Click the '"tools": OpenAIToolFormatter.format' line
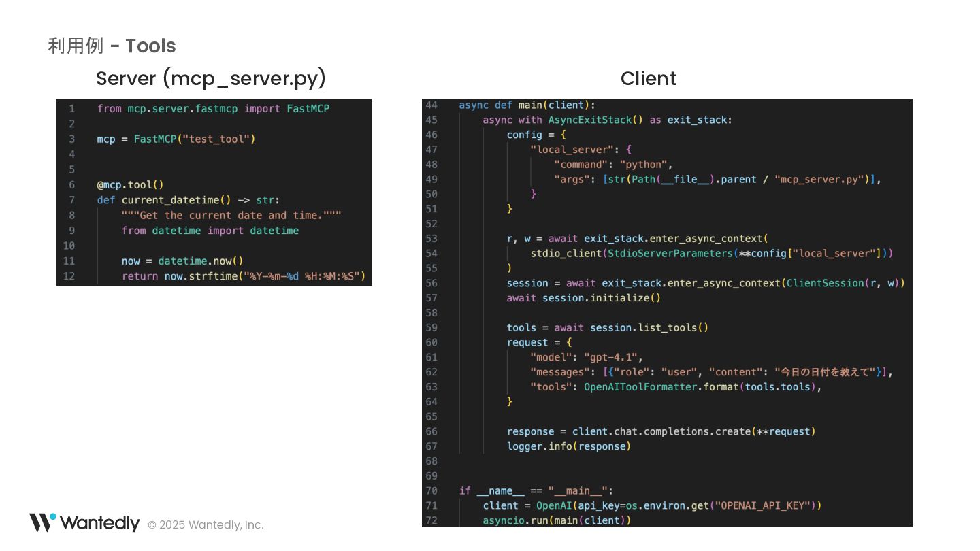The width and height of the screenshot is (980, 551). (676, 387)
